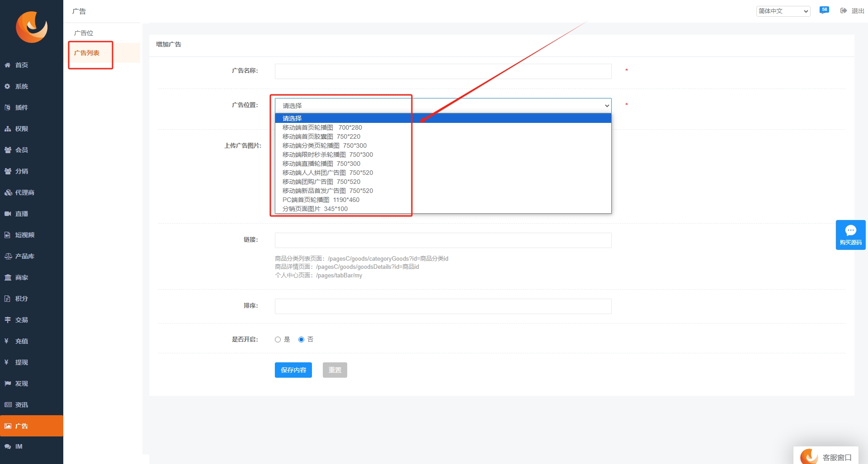Screen dimensions: 868x464
Task: Click the 商品分类列表页面 path hint text
Action: click(362, 258)
